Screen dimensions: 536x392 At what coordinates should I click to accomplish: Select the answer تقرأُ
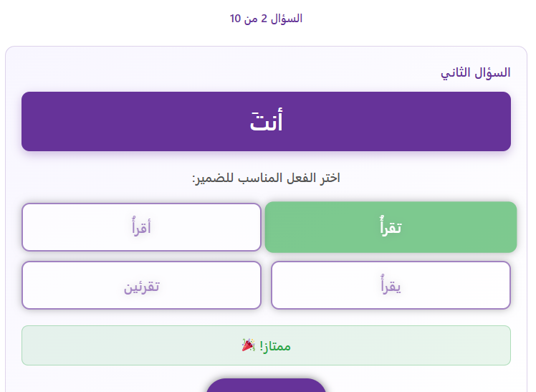[x=391, y=227]
